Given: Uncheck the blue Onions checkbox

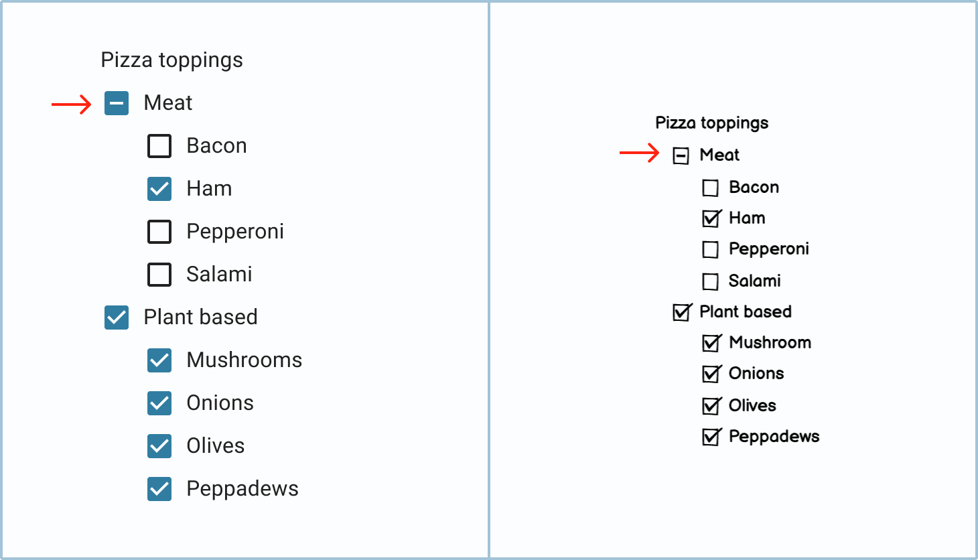Looking at the screenshot, I should [159, 403].
